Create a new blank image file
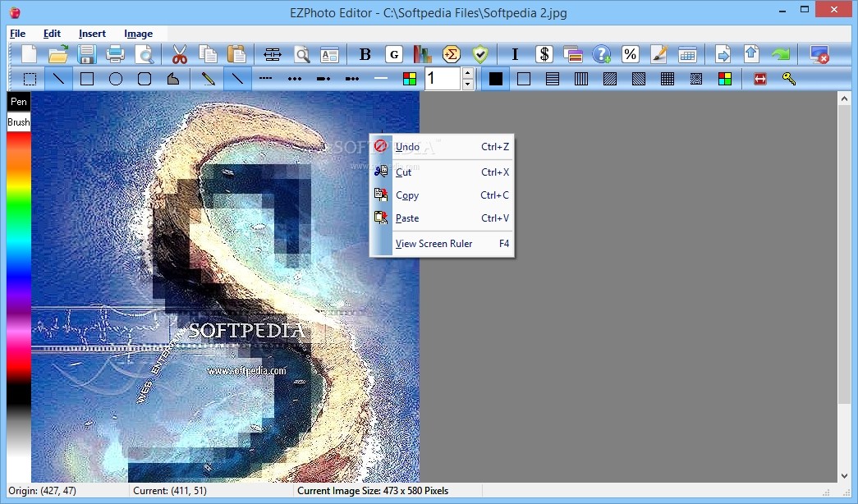This screenshot has height=504, width=858. pos(29,54)
